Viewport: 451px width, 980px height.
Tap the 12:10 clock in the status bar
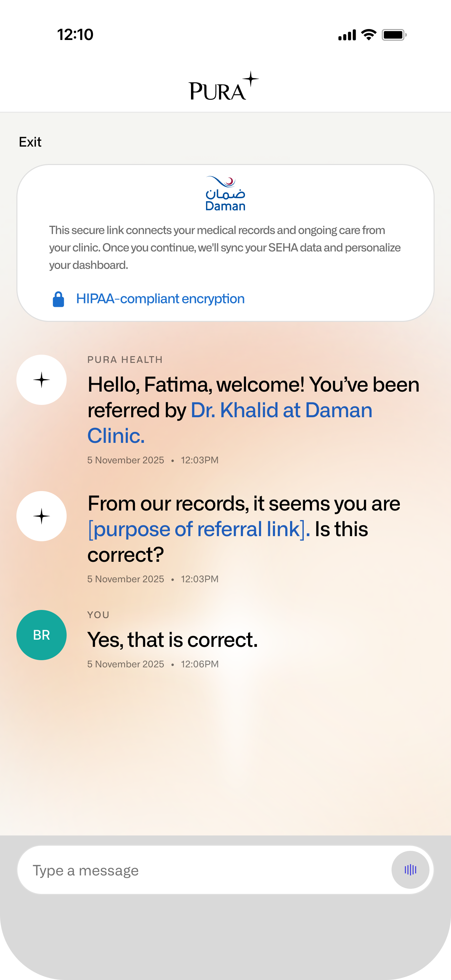[x=74, y=35]
